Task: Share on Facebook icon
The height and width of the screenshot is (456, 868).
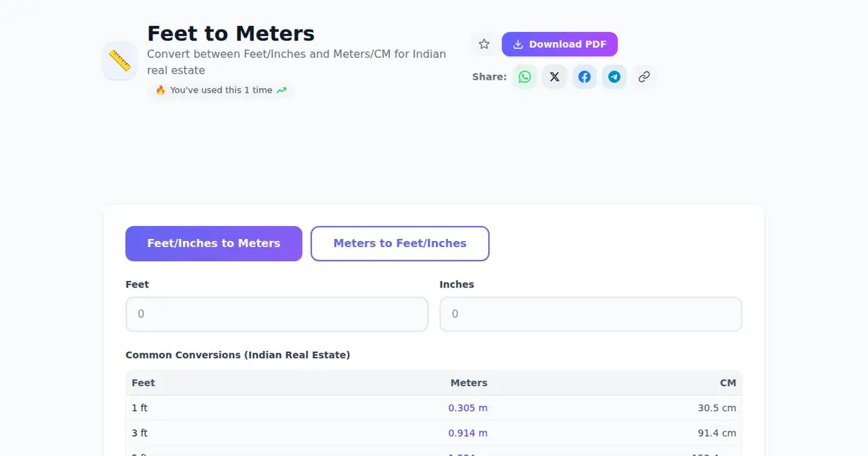Action: (x=584, y=77)
